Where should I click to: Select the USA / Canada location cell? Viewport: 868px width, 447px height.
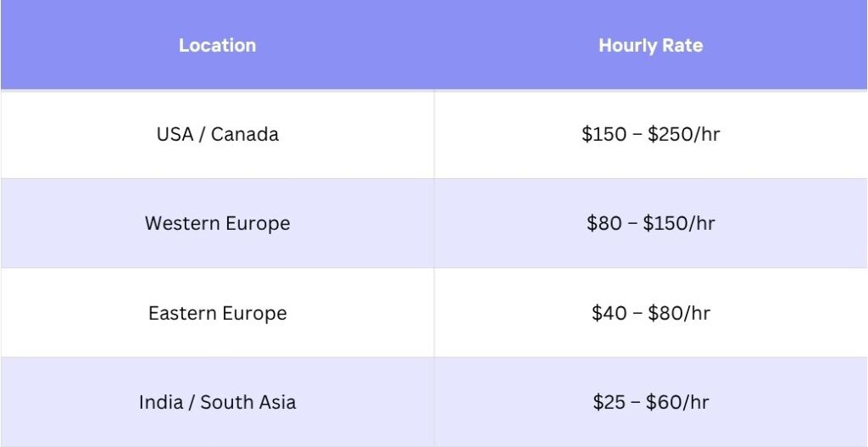click(217, 134)
